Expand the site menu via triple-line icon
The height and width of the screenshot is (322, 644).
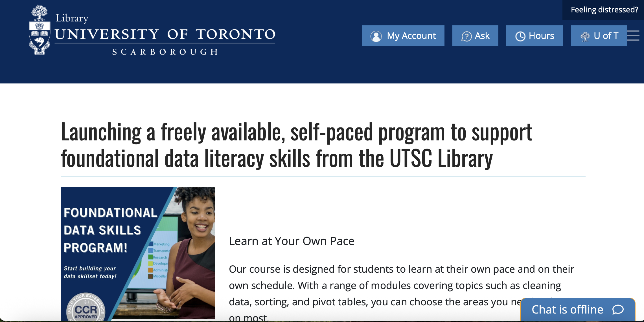pyautogui.click(x=634, y=36)
